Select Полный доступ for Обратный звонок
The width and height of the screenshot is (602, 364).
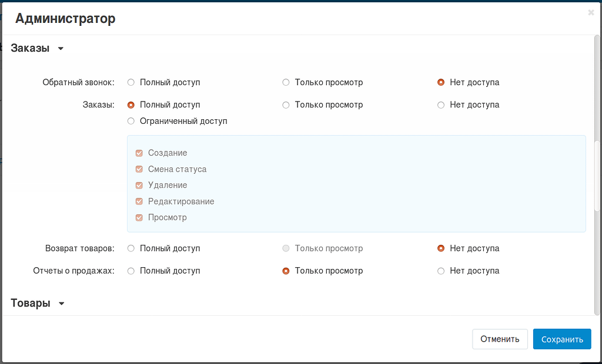131,82
